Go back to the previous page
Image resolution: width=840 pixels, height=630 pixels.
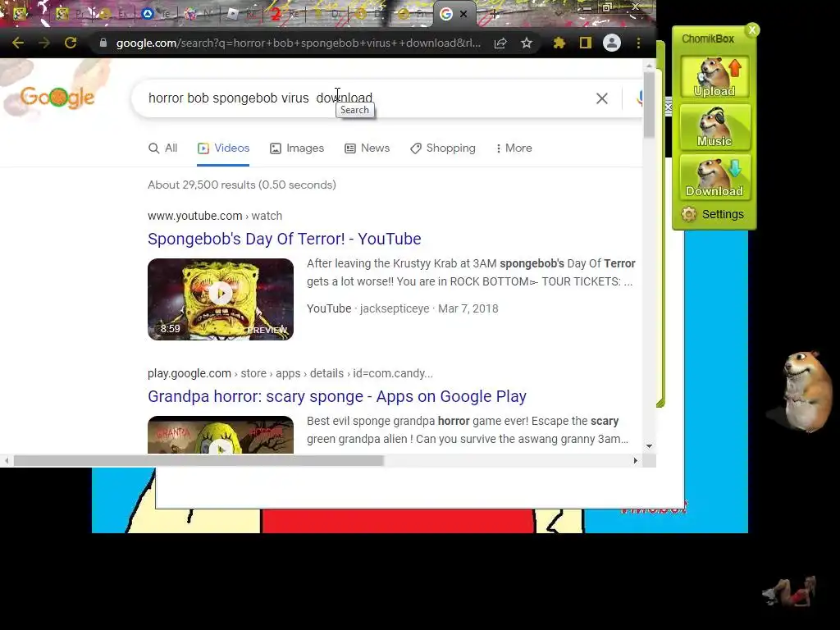[18, 43]
